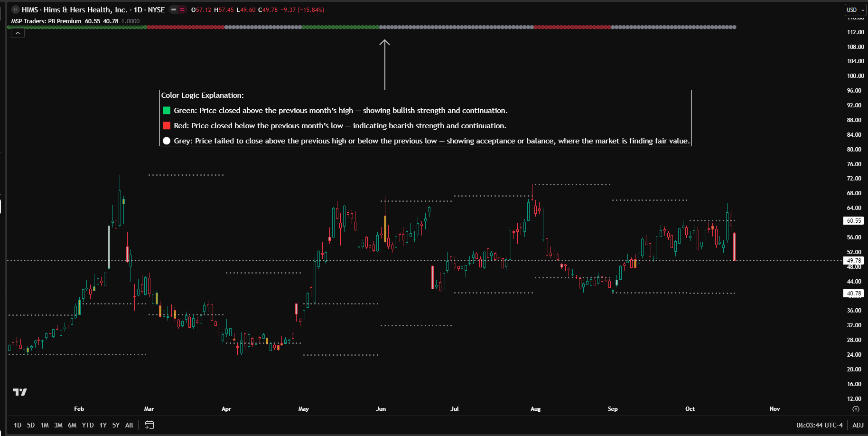This screenshot has width=868, height=436.
Task: Click the red swatch in color legend
Action: click(x=167, y=126)
